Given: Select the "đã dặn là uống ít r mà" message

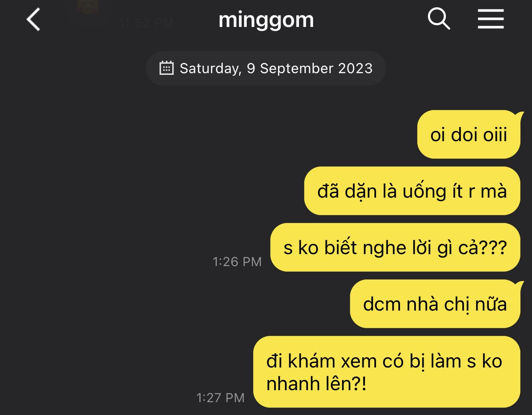Looking at the screenshot, I should tap(412, 191).
